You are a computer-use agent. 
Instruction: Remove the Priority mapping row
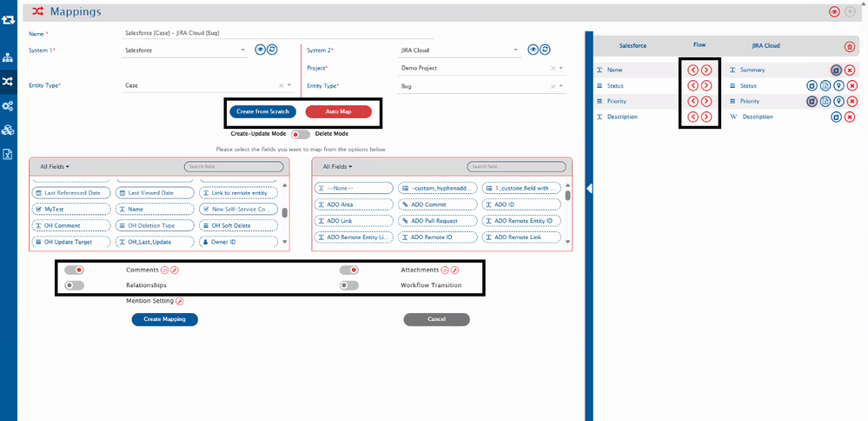(x=852, y=101)
